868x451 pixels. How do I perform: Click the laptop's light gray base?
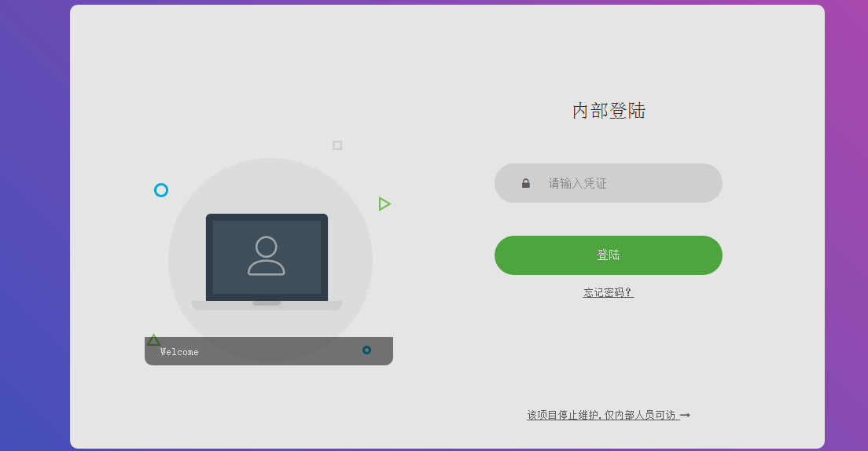coord(212,306)
